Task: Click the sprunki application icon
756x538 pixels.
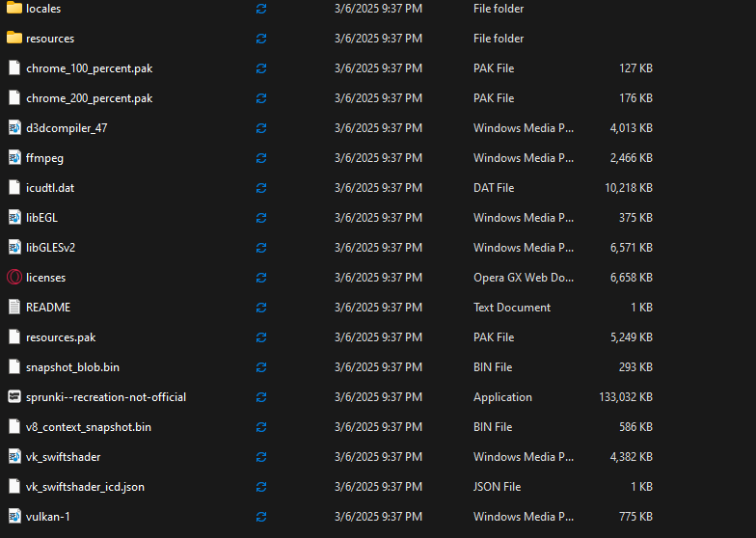Action: coord(13,397)
